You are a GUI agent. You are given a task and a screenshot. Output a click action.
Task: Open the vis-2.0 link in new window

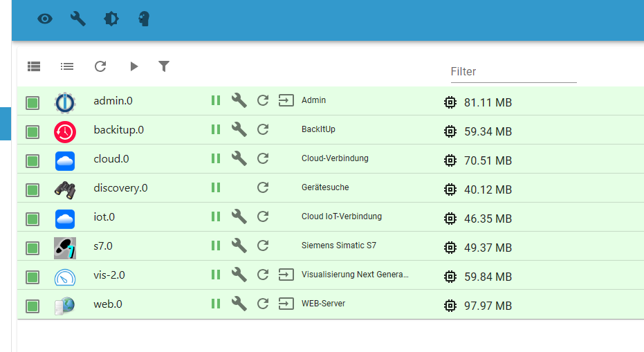click(286, 275)
